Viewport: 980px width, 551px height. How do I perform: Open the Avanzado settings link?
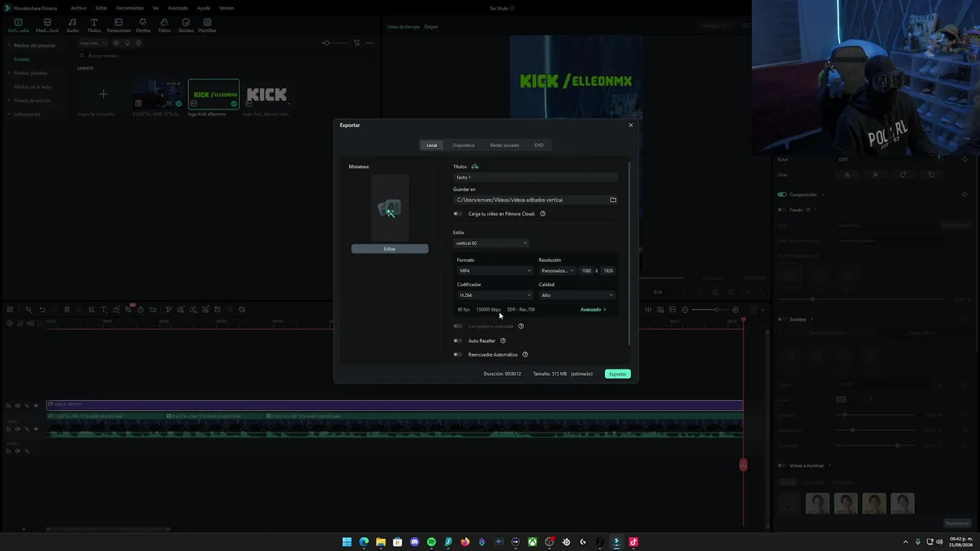pos(593,309)
